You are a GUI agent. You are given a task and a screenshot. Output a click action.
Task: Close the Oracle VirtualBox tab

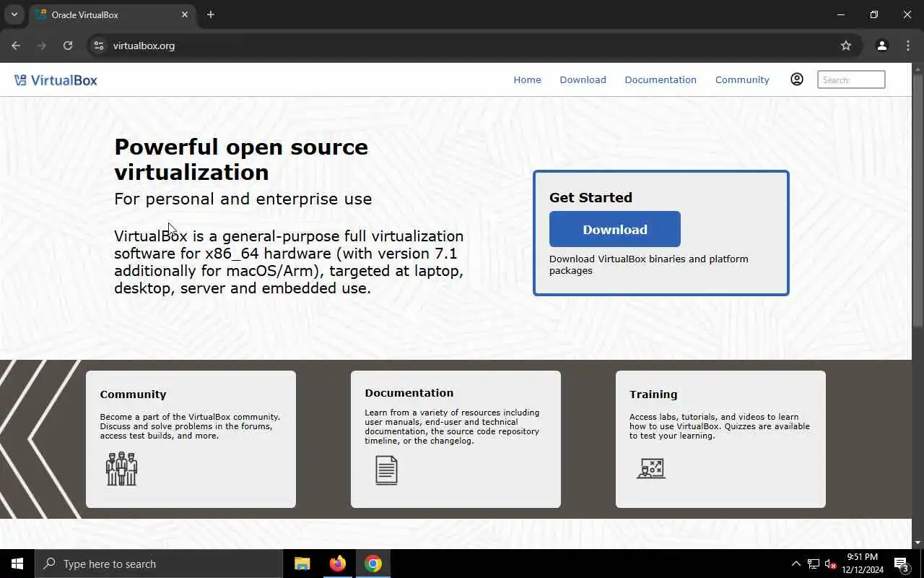coord(185,14)
